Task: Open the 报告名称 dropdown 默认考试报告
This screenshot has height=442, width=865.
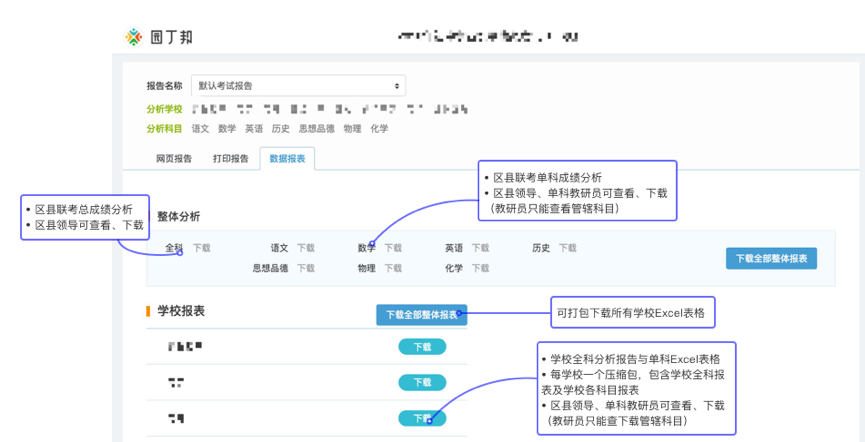Action: [x=298, y=86]
